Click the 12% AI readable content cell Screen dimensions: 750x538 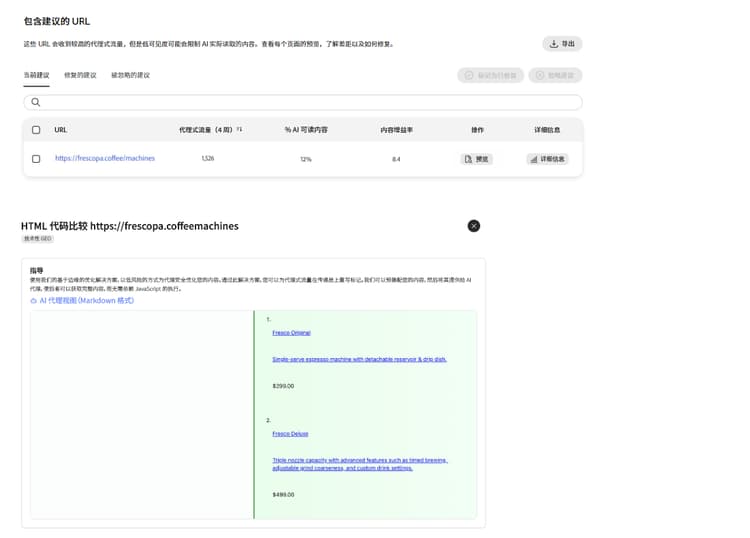[x=306, y=159]
